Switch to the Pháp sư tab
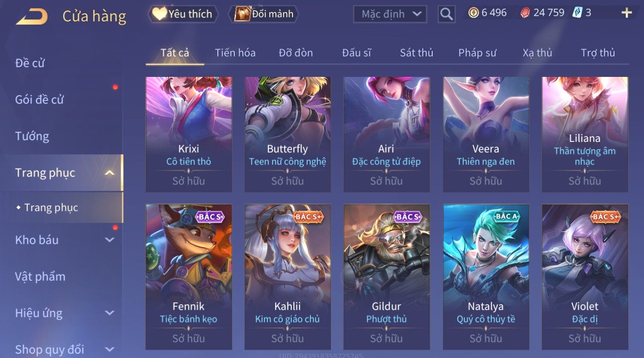644x358 pixels. coord(477,53)
